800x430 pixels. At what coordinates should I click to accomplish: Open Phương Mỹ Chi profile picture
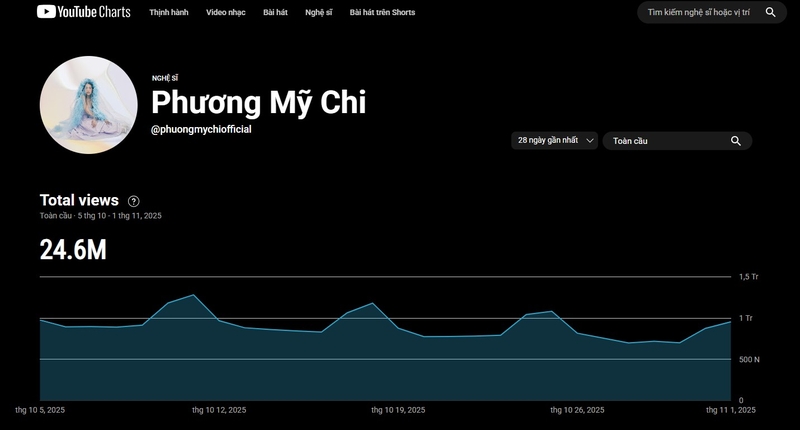click(89, 105)
